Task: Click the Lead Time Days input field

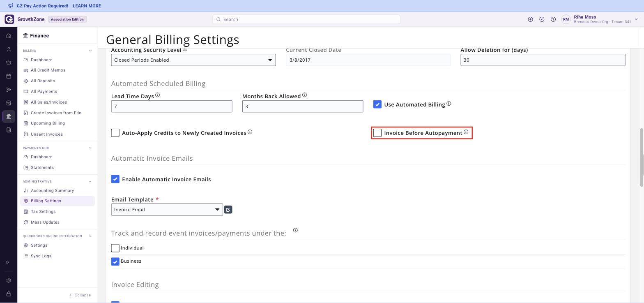Action: pyautogui.click(x=172, y=106)
